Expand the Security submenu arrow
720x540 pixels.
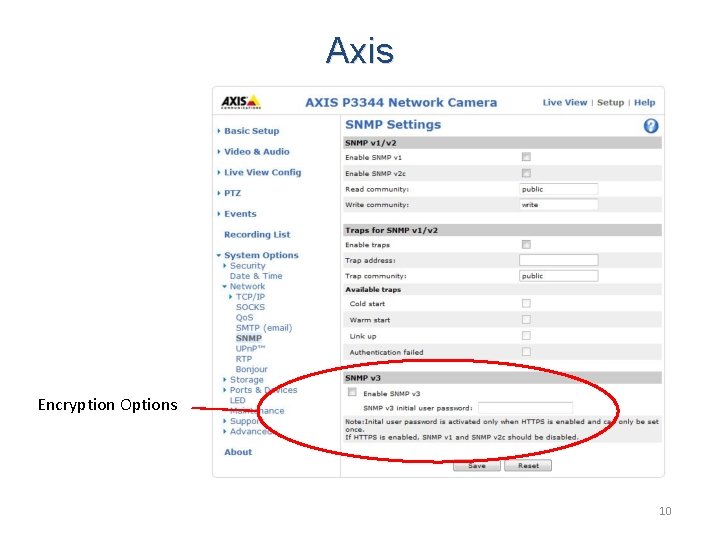tap(225, 265)
